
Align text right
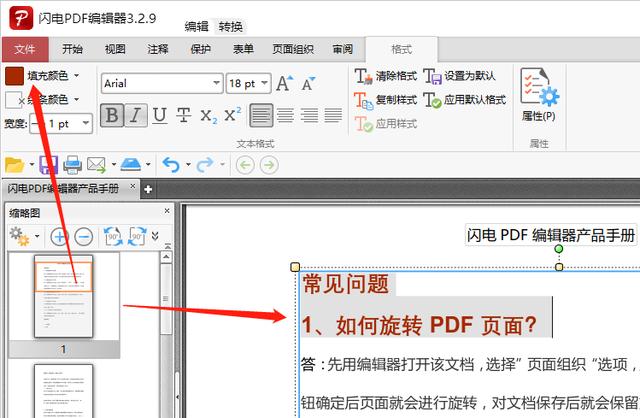click(x=309, y=115)
